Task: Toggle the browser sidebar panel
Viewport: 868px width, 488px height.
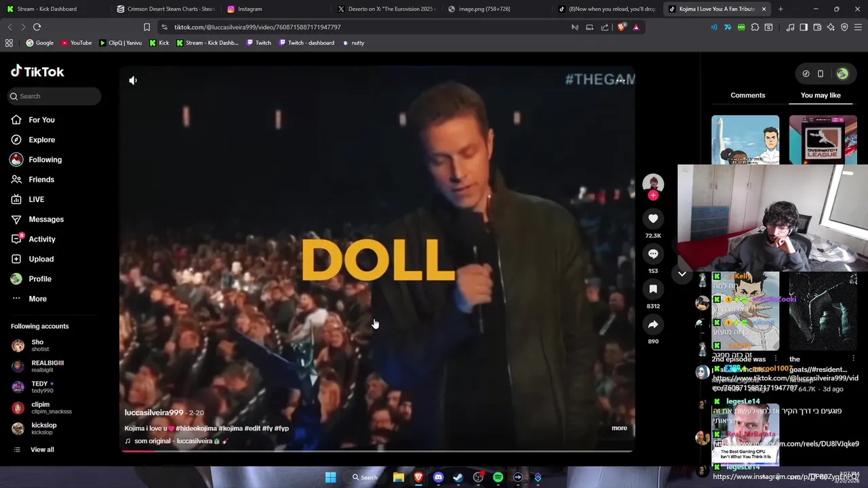Action: pyautogui.click(x=804, y=27)
